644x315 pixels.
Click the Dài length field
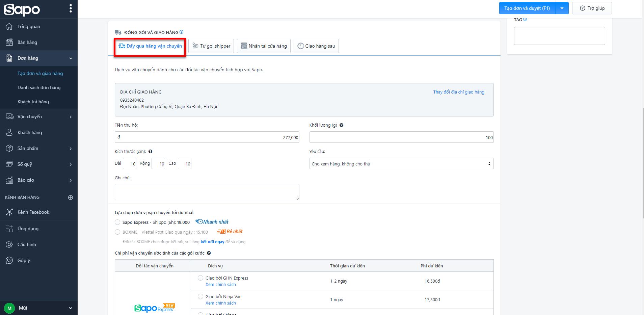[130, 164]
